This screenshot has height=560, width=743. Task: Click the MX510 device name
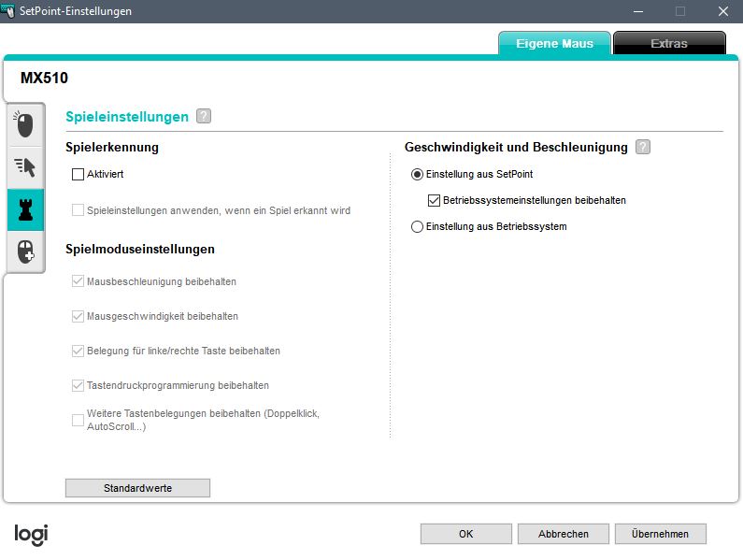44,78
